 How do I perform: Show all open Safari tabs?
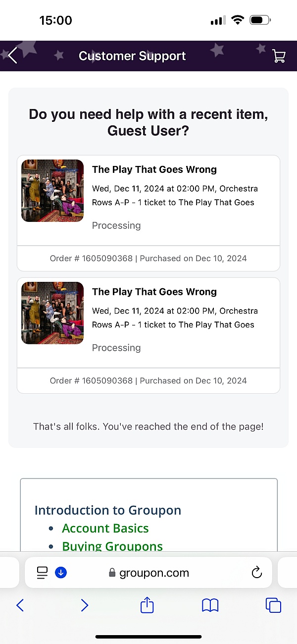[x=273, y=605]
